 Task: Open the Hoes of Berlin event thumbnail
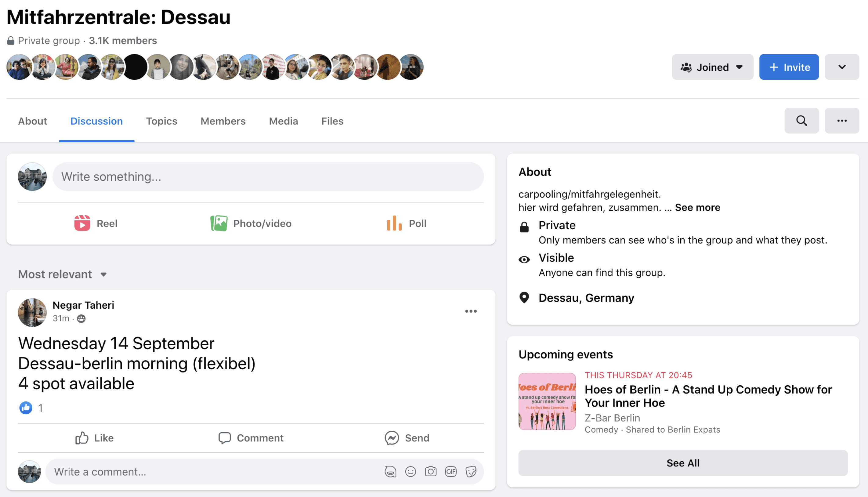point(547,401)
